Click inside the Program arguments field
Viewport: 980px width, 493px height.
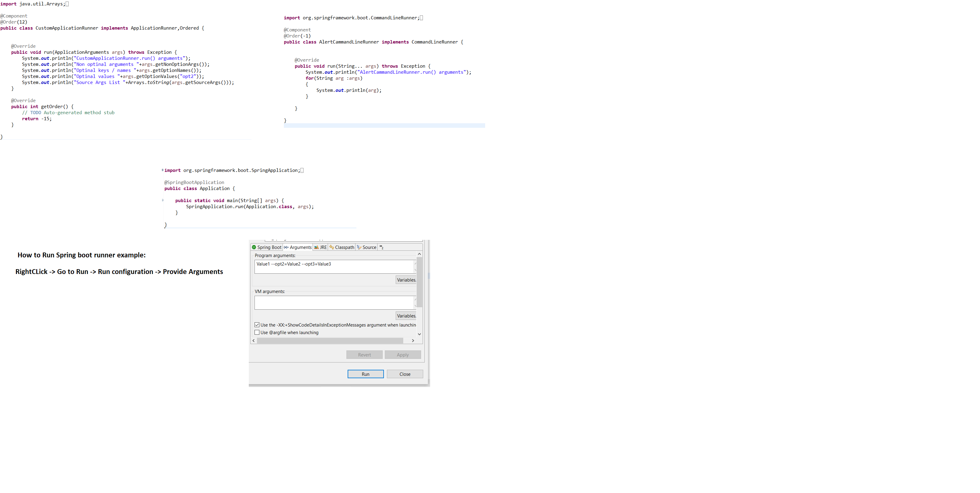(x=334, y=267)
